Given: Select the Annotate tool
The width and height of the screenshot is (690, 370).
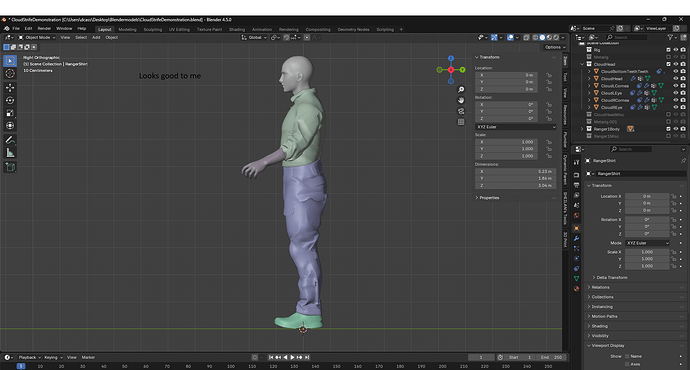Looking at the screenshot, I should coord(10,140).
